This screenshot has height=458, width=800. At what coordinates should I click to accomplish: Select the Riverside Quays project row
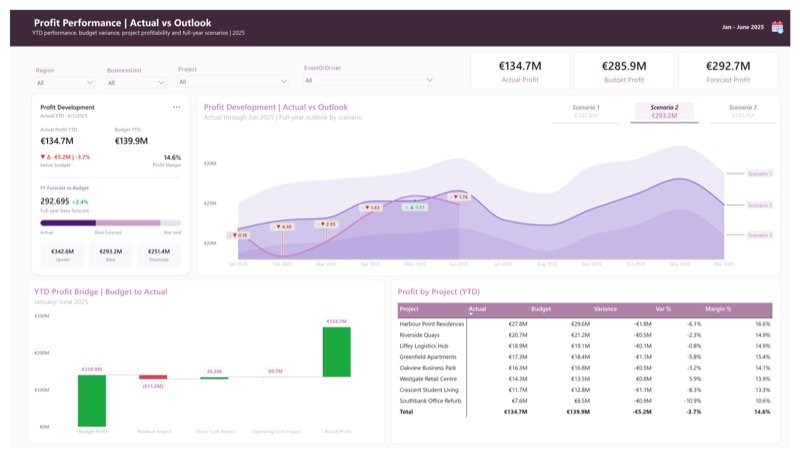tap(585, 335)
